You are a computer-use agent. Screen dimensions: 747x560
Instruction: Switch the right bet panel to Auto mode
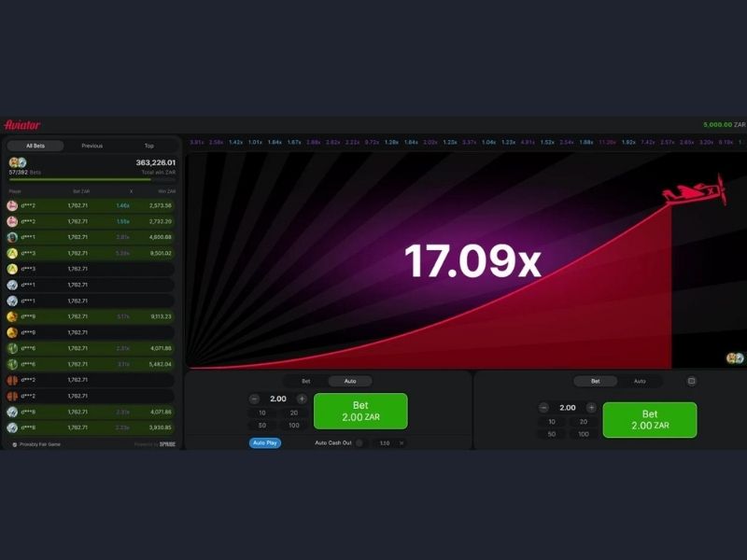640,381
